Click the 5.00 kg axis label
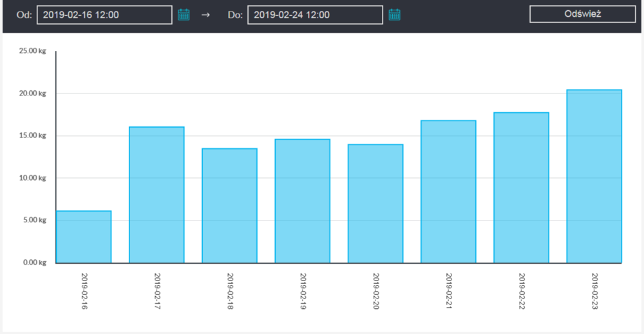This screenshot has width=644, height=334. 33,220
